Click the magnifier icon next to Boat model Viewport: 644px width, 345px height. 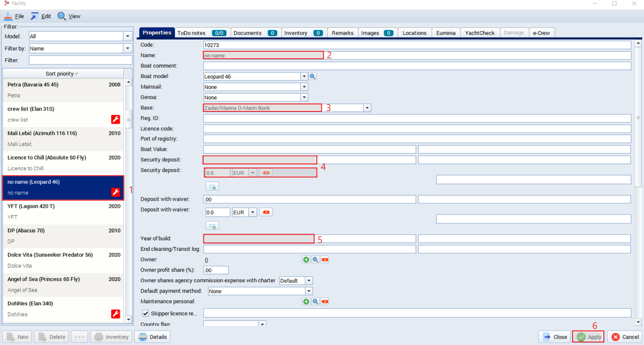click(312, 76)
